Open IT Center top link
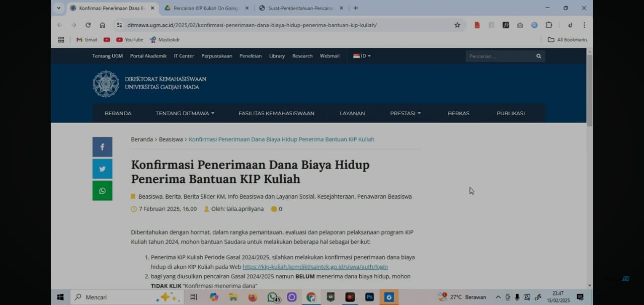This screenshot has height=305, width=644. [184, 56]
